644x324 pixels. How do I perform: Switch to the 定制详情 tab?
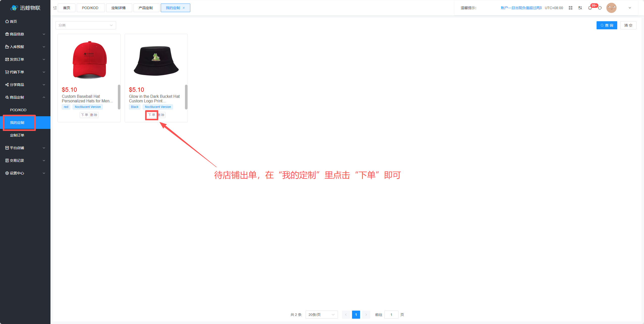tap(119, 8)
